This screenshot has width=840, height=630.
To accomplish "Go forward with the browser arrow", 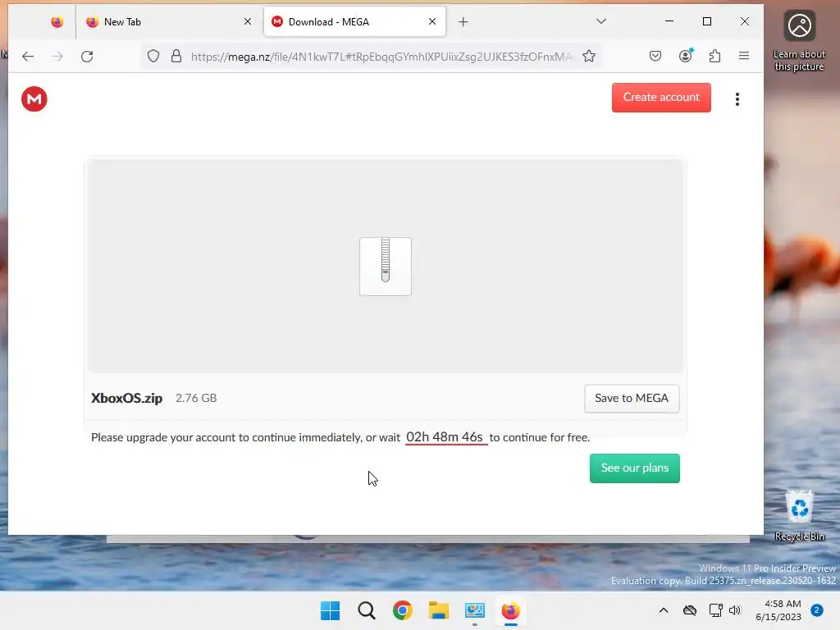I will point(57,57).
